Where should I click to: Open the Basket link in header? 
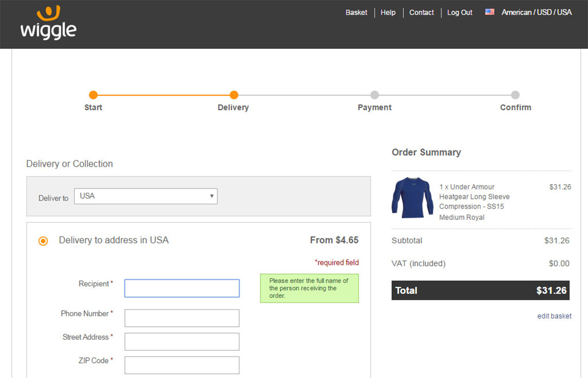pyautogui.click(x=356, y=12)
